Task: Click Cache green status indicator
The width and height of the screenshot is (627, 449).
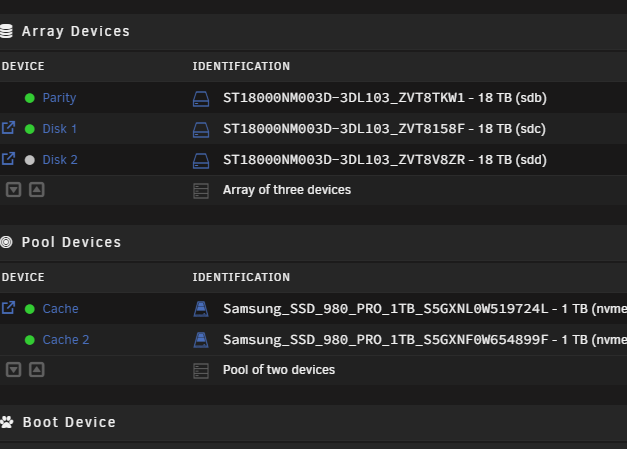Action: pos(30,309)
